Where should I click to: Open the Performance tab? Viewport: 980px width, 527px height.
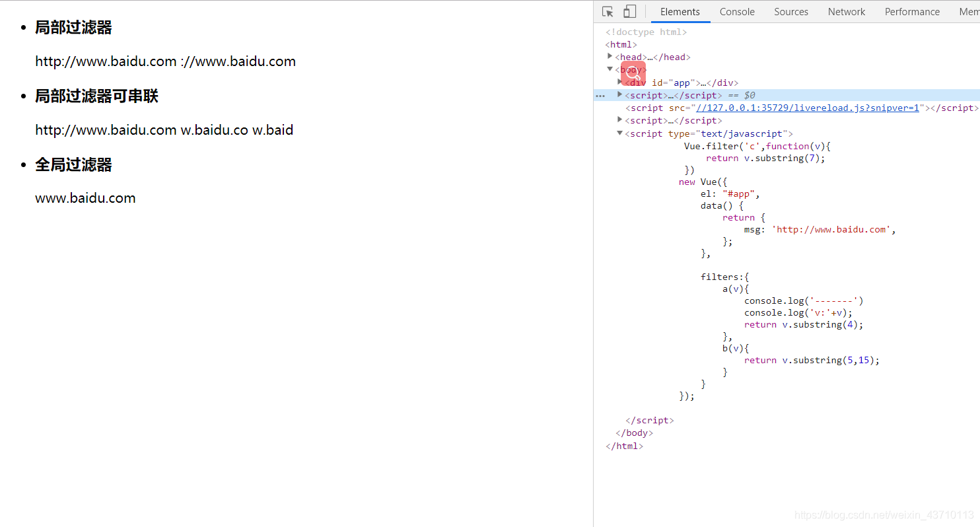(912, 12)
